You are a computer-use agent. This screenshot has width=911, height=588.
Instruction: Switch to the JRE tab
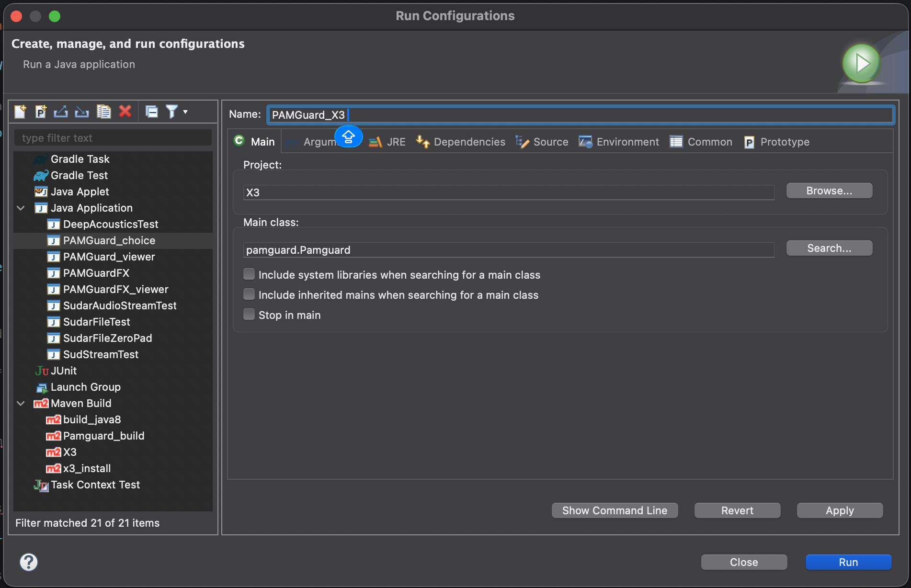point(389,142)
